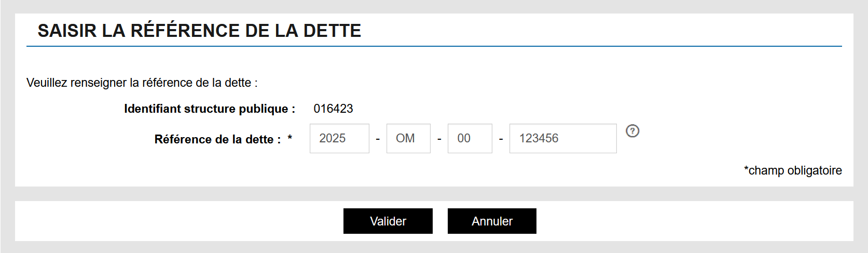
Task: Click the dash between 2025 and OM
Action: pyautogui.click(x=378, y=139)
